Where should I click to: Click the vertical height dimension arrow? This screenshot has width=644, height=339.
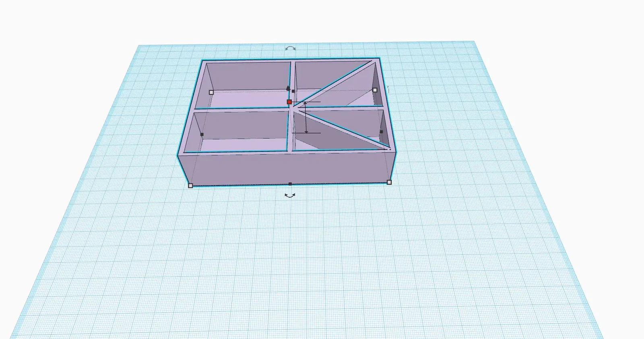coord(306,117)
